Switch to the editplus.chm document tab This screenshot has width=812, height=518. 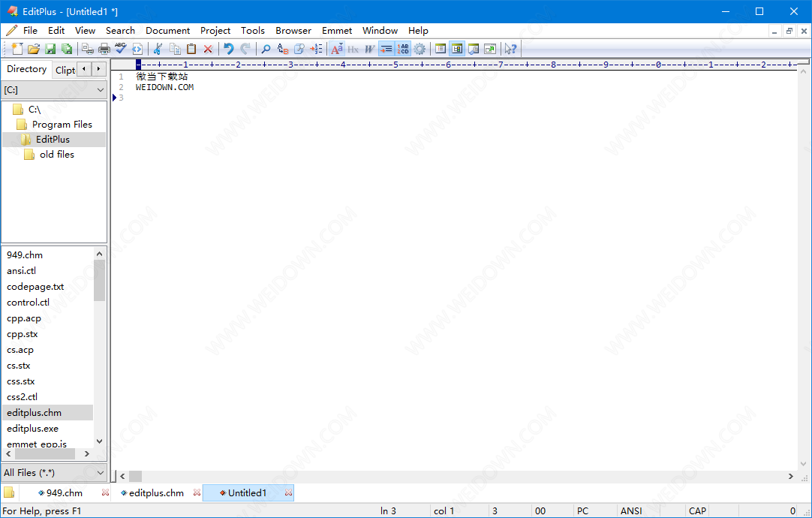156,492
